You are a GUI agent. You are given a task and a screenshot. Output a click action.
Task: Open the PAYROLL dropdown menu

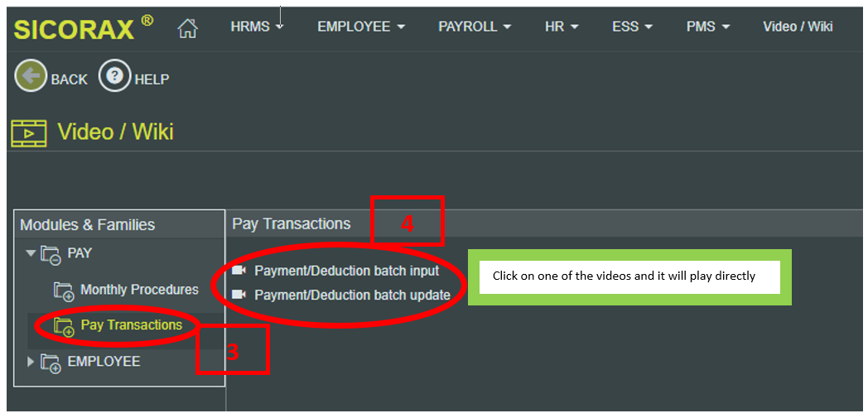pyautogui.click(x=475, y=26)
